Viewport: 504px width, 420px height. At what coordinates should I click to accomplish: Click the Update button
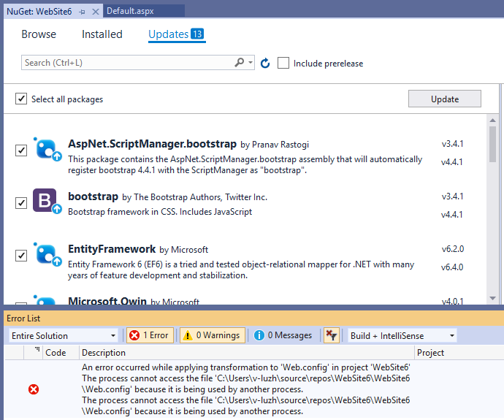pos(445,99)
